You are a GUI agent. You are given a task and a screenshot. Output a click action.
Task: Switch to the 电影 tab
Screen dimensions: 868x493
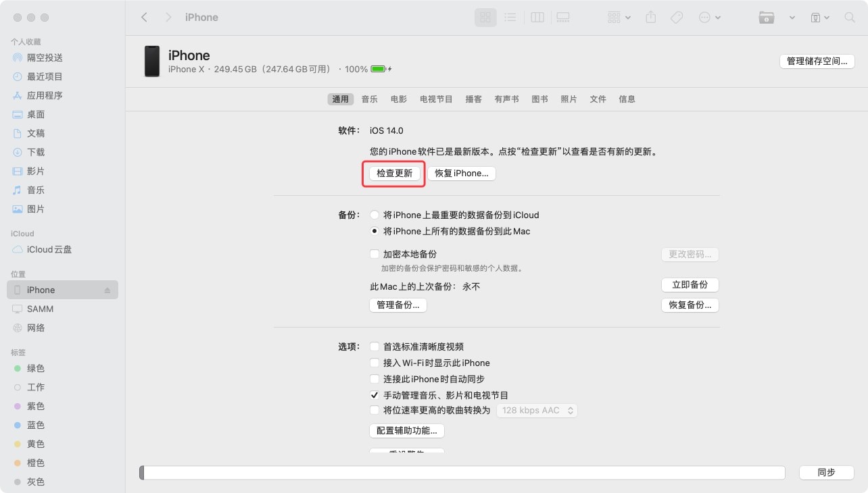[x=399, y=99]
